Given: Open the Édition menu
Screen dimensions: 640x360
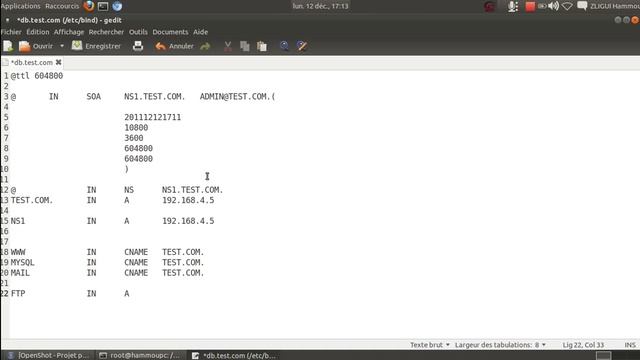Looking at the screenshot, I should pos(38,32).
